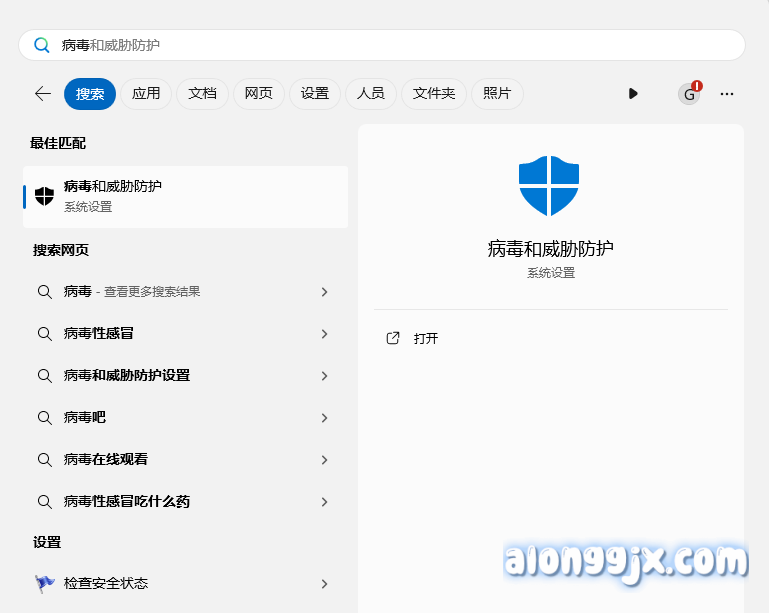Select the 应用 filter tab

click(146, 93)
